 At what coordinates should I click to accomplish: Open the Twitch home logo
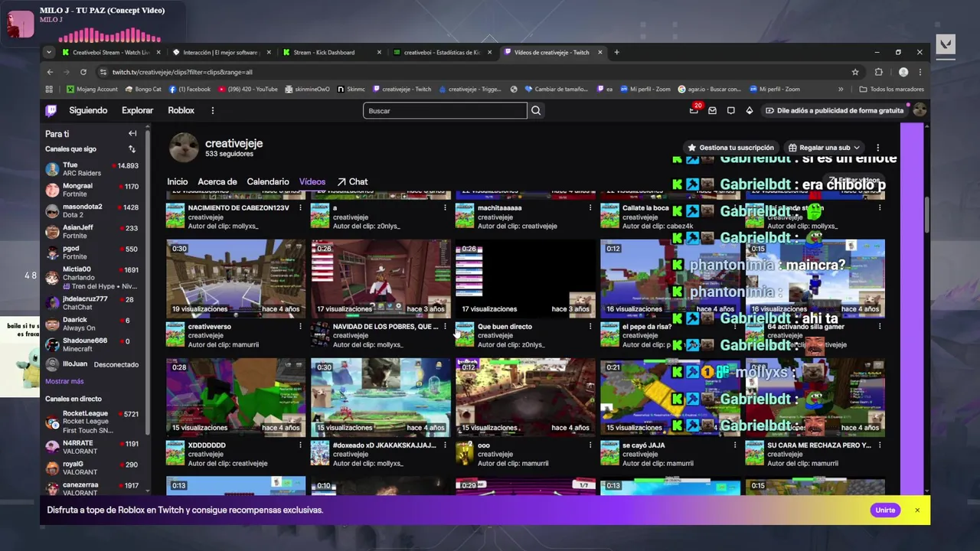coord(51,110)
